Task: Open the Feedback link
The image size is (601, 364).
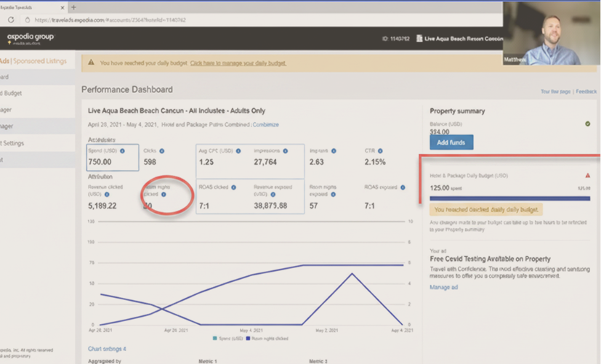Action: click(586, 92)
